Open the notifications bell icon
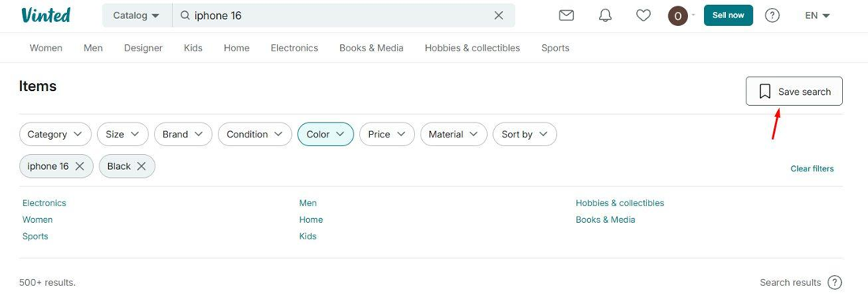The image size is (868, 305). tap(605, 16)
